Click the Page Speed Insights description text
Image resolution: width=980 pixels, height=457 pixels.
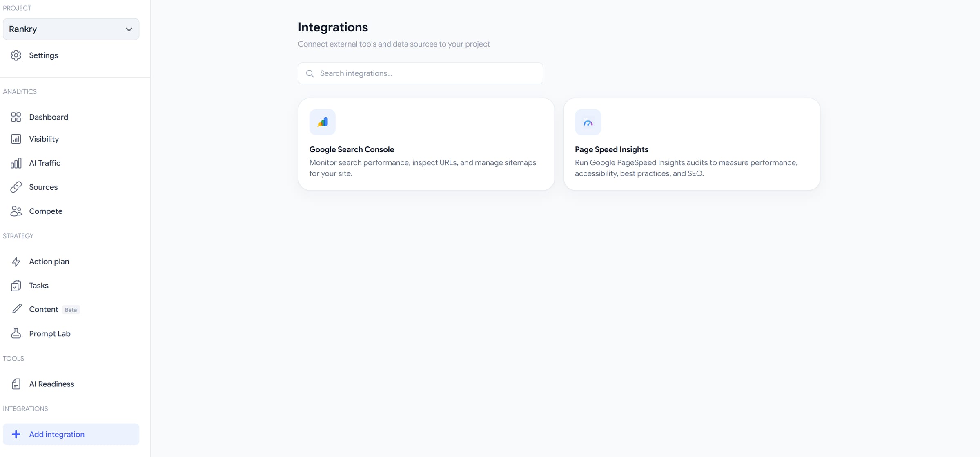pos(686,168)
